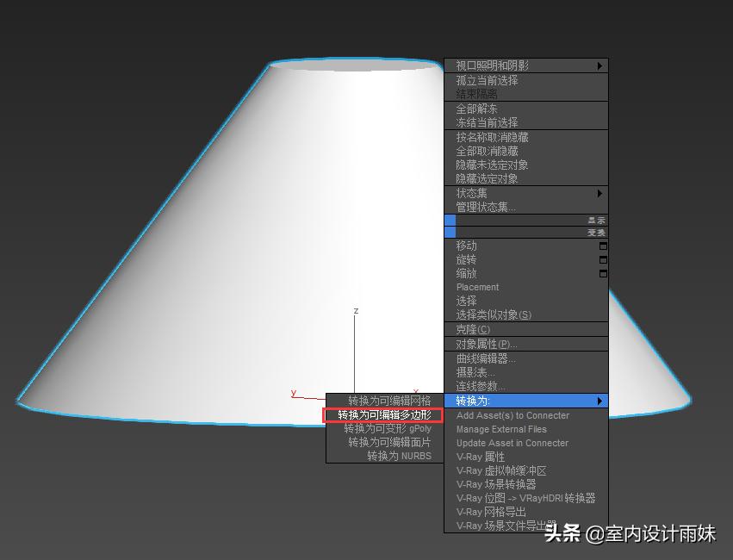This screenshot has width=733, height=560.
Task: Click the blue square on the 变换 quad header
Action: pos(451,233)
